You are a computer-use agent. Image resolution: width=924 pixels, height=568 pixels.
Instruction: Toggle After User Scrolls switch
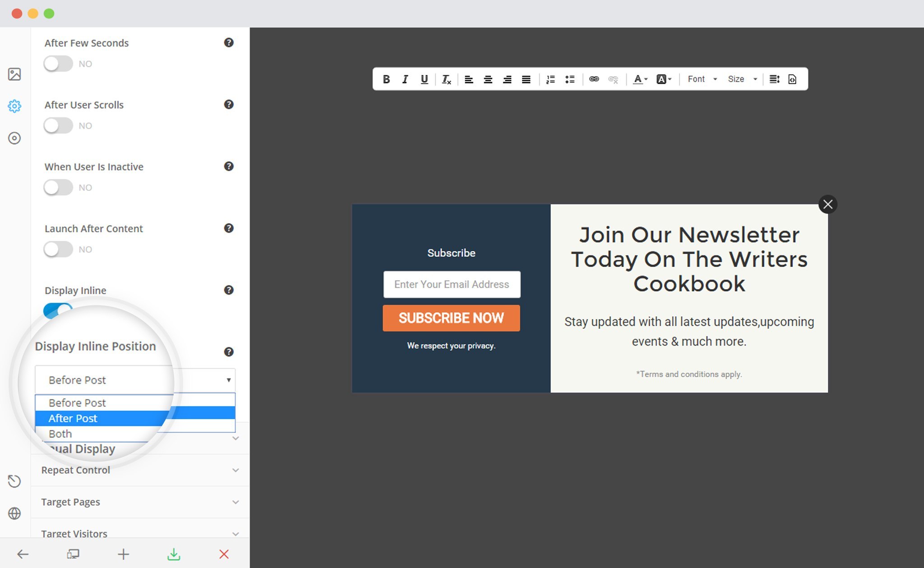click(58, 125)
